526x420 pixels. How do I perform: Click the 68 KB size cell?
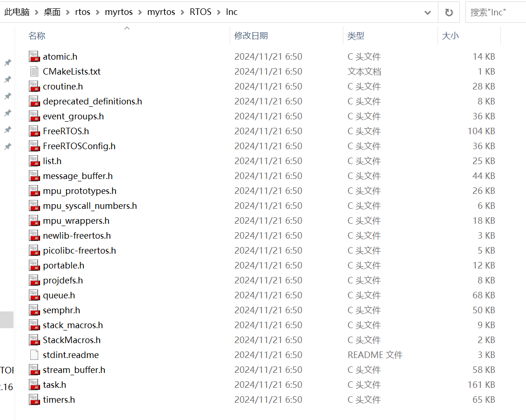point(484,295)
